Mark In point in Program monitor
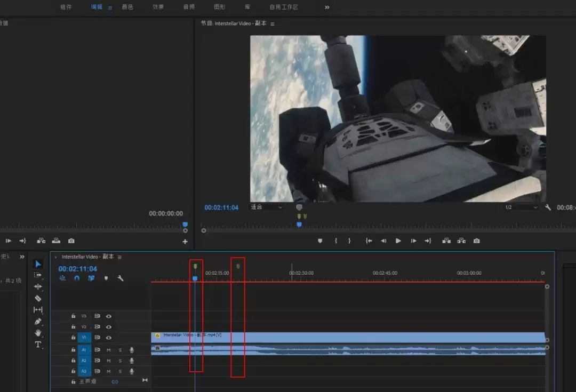The width and height of the screenshot is (576, 392). pos(336,241)
